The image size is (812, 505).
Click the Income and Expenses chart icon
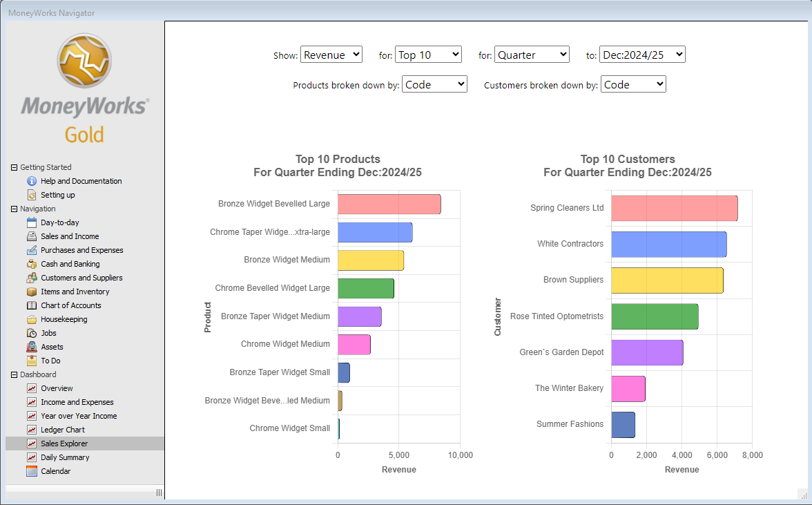[32, 402]
